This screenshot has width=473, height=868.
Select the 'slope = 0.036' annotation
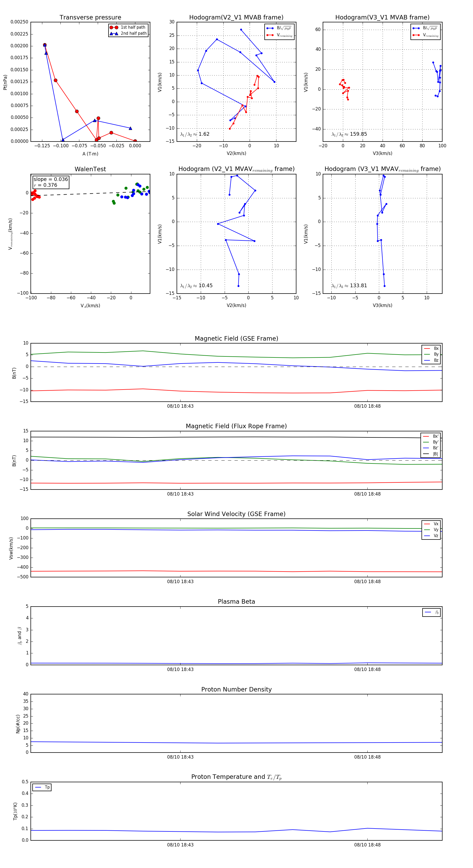tap(51, 179)
